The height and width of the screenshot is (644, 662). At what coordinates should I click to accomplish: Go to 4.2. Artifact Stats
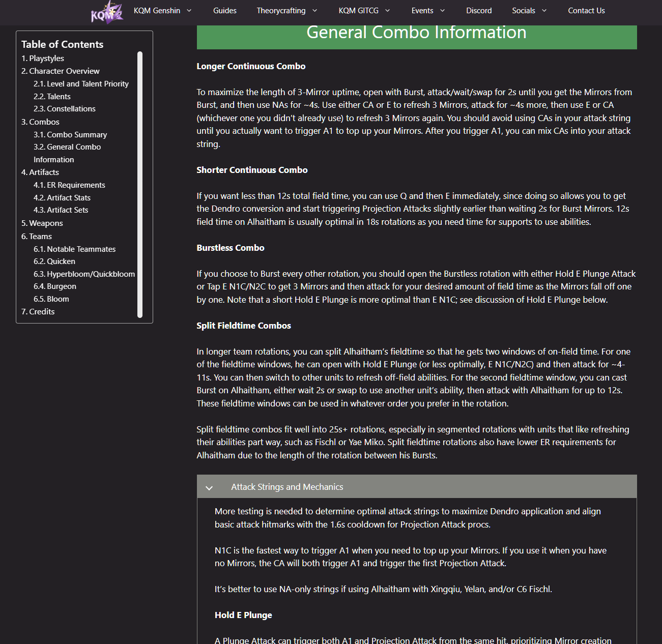click(62, 198)
